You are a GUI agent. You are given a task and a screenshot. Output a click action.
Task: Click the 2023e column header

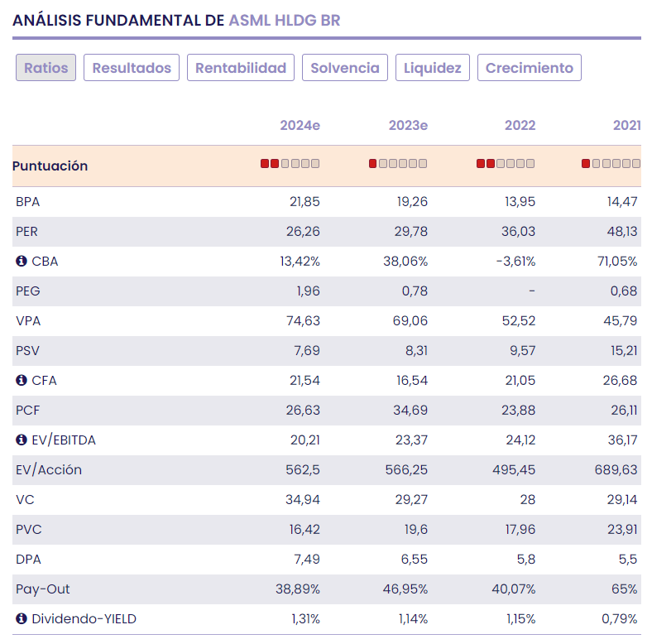click(x=408, y=126)
